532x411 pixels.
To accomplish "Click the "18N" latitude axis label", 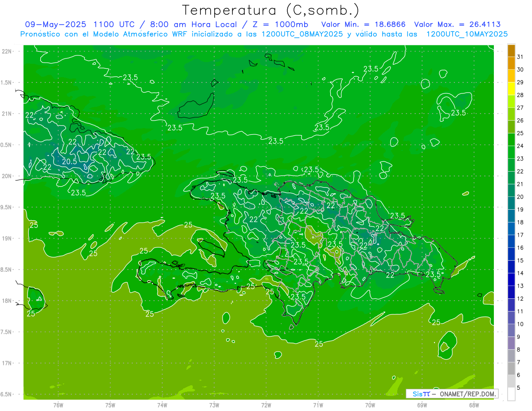I will pos(7,301).
